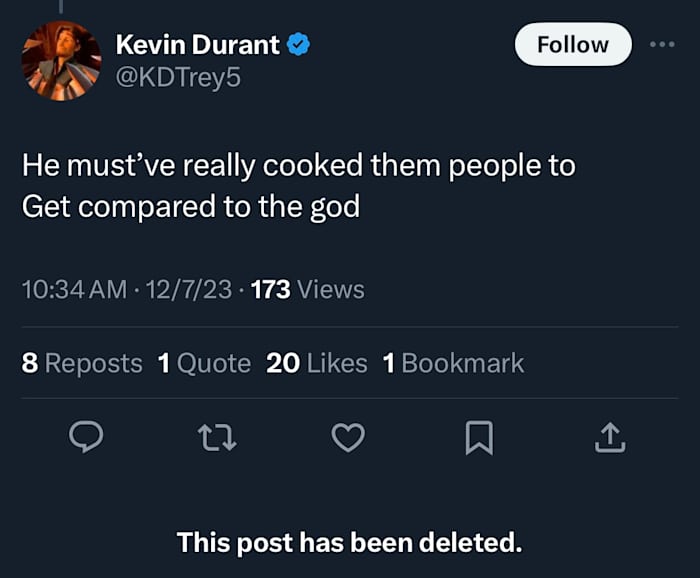
Task: Bookmark this post with the bookmark icon
Action: coord(480,437)
